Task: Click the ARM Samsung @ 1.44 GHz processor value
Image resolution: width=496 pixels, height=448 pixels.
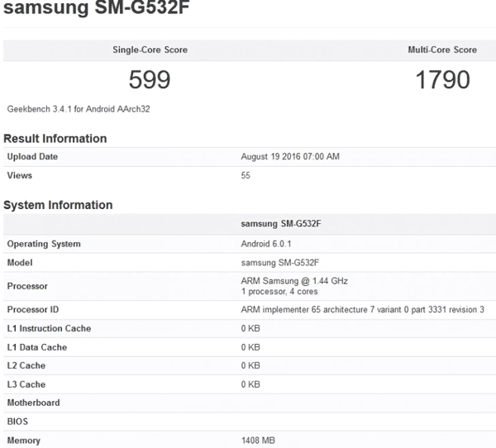Action: pos(293,281)
